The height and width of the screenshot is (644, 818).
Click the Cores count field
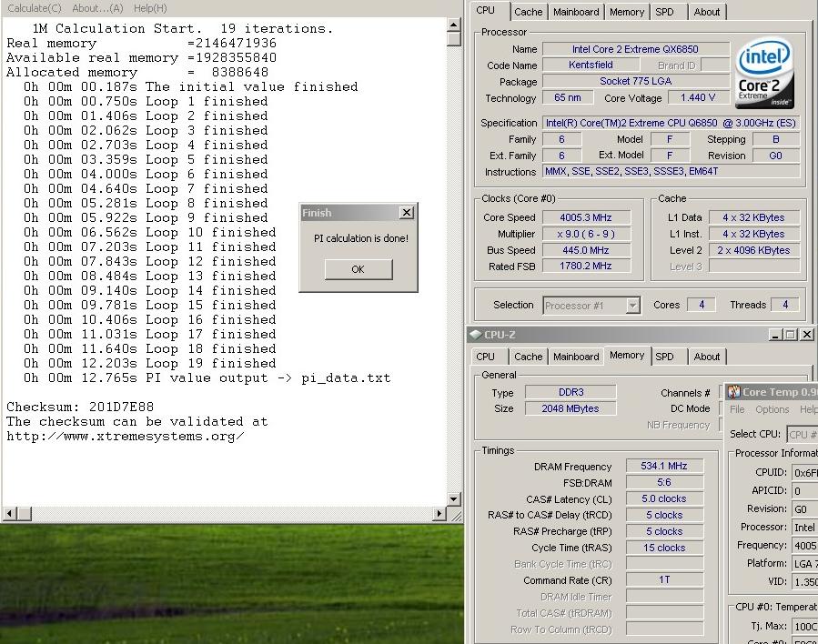[x=702, y=305]
